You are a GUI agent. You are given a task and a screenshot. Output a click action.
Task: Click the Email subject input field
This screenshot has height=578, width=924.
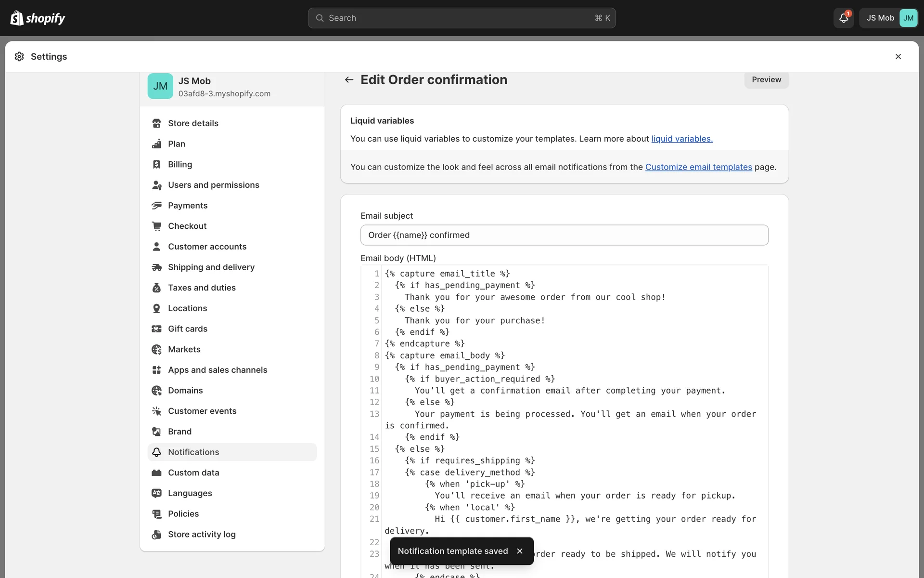(x=564, y=235)
